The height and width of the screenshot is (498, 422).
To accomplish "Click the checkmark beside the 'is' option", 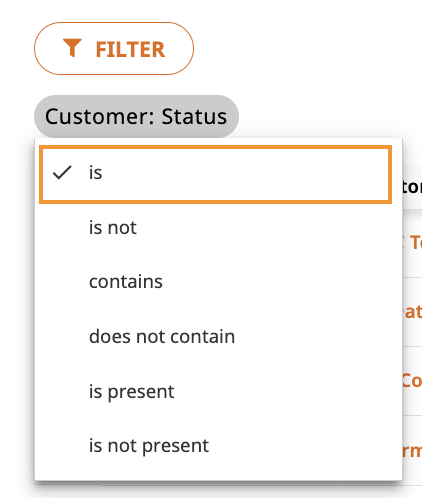I will click(x=62, y=173).
